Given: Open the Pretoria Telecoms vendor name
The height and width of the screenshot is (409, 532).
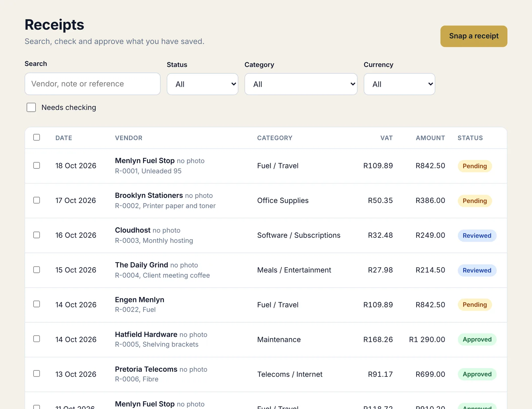Looking at the screenshot, I should (146, 369).
